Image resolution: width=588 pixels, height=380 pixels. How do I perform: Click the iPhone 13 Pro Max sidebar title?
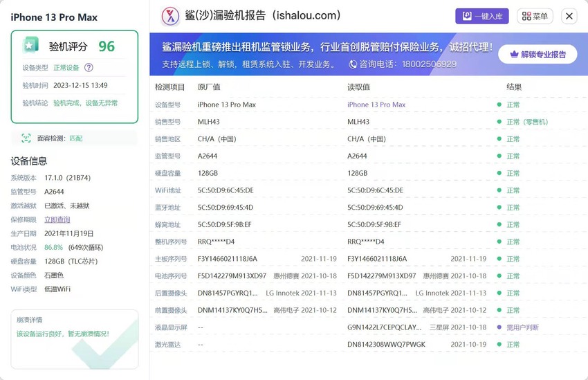[x=54, y=17]
